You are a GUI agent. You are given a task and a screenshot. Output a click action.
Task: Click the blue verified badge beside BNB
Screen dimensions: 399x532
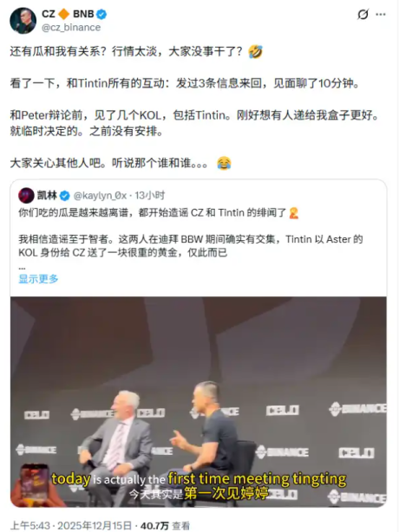[101, 14]
